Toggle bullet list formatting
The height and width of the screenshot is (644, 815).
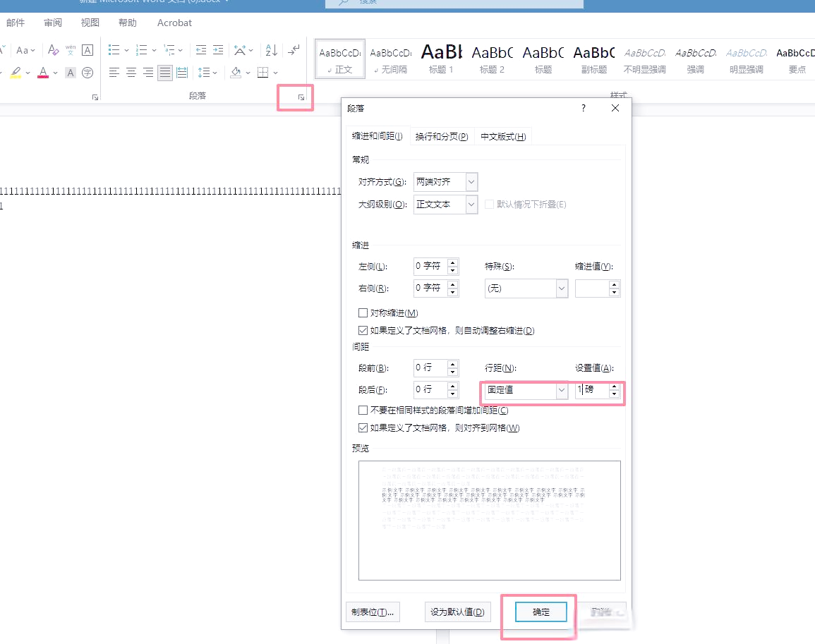tap(113, 49)
